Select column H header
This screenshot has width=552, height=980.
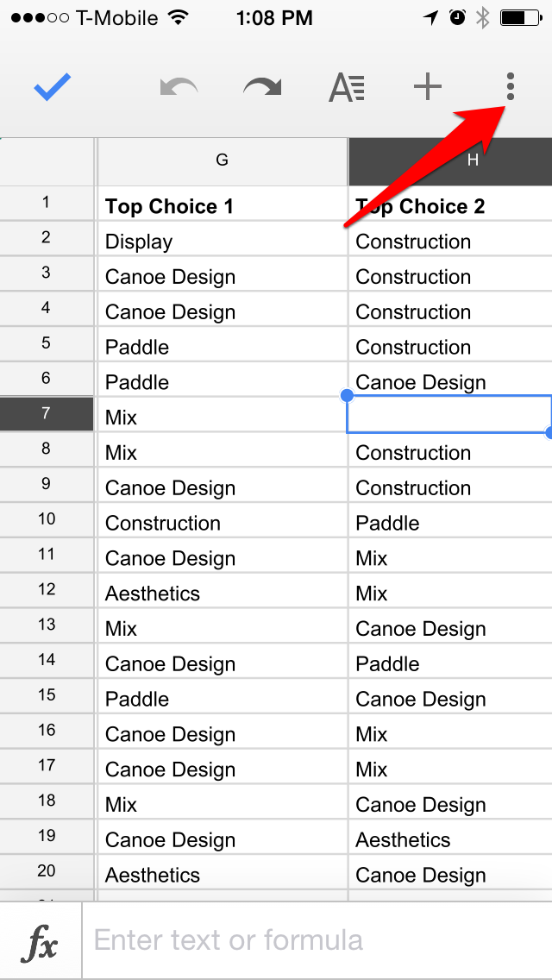click(450, 161)
